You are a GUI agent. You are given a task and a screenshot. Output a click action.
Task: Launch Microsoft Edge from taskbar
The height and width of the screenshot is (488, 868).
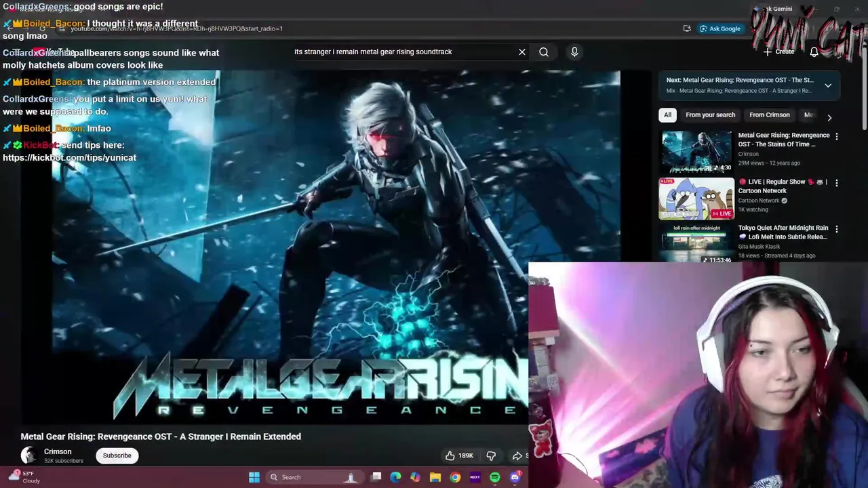click(396, 477)
